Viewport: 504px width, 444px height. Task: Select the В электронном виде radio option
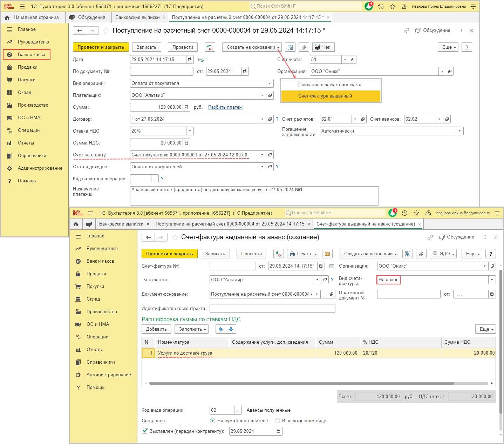277,421
